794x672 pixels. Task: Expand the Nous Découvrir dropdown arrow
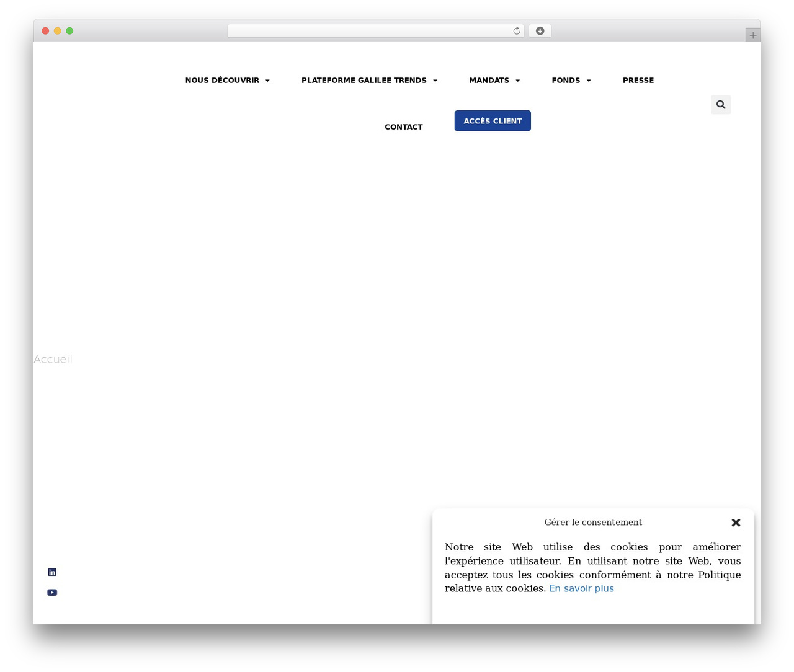click(267, 81)
